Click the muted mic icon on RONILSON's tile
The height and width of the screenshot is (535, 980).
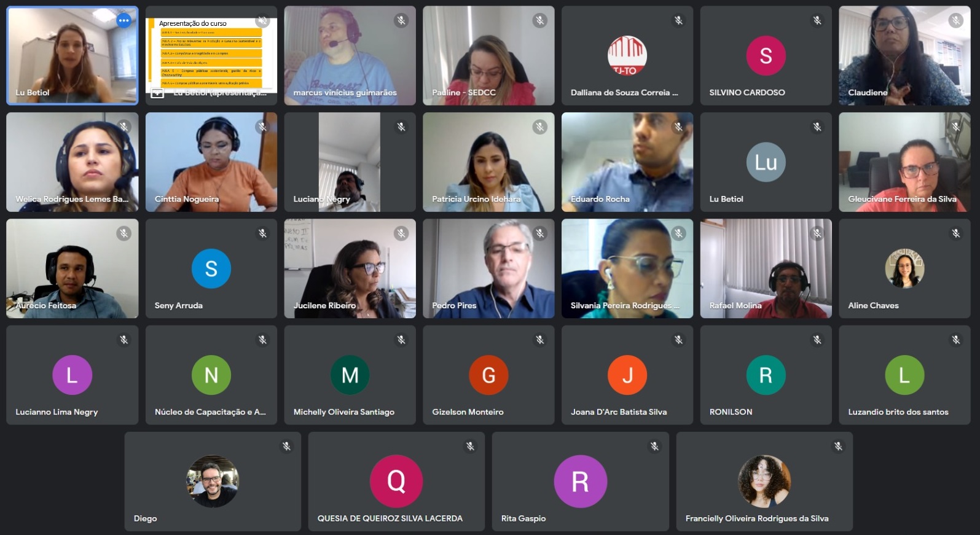pyautogui.click(x=817, y=340)
